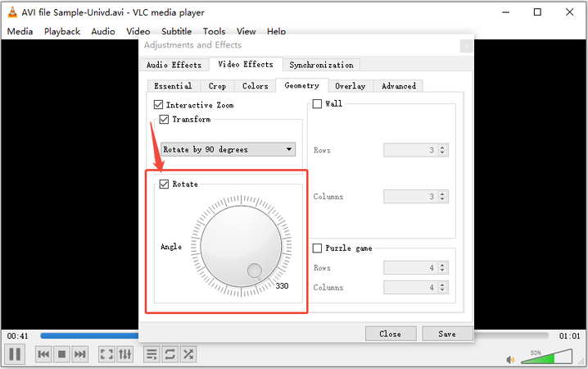Viewport: 588px width, 369px height.
Task: Minimize the VLC window
Action: (x=506, y=12)
